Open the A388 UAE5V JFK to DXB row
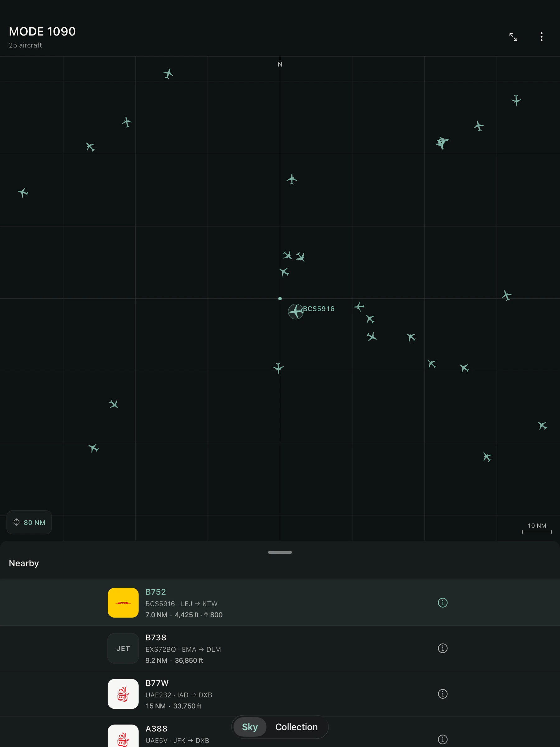 280,732
